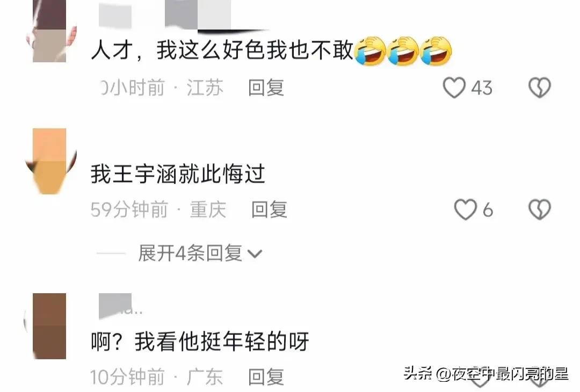
Task: Open the brown avatar of the 广东 commenter
Action: (49, 326)
